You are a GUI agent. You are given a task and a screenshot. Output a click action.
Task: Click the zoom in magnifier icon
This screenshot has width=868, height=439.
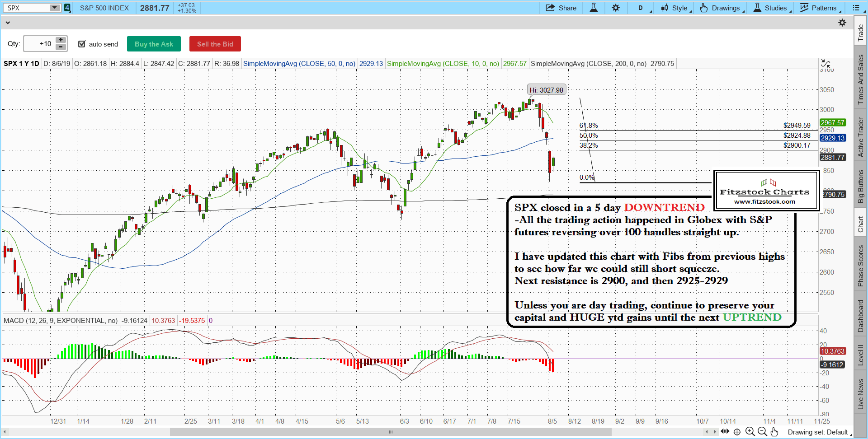click(x=750, y=432)
